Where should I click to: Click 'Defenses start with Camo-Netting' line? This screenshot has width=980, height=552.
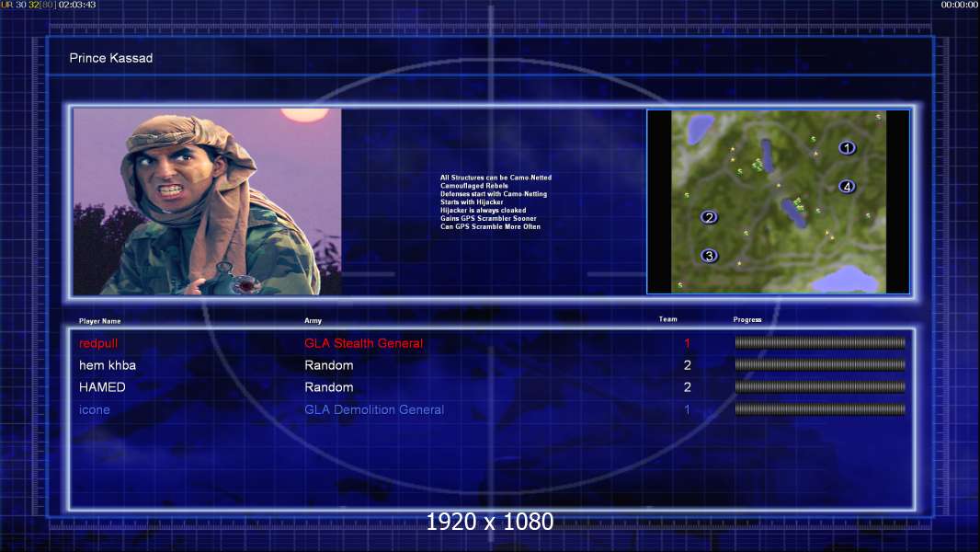point(494,194)
